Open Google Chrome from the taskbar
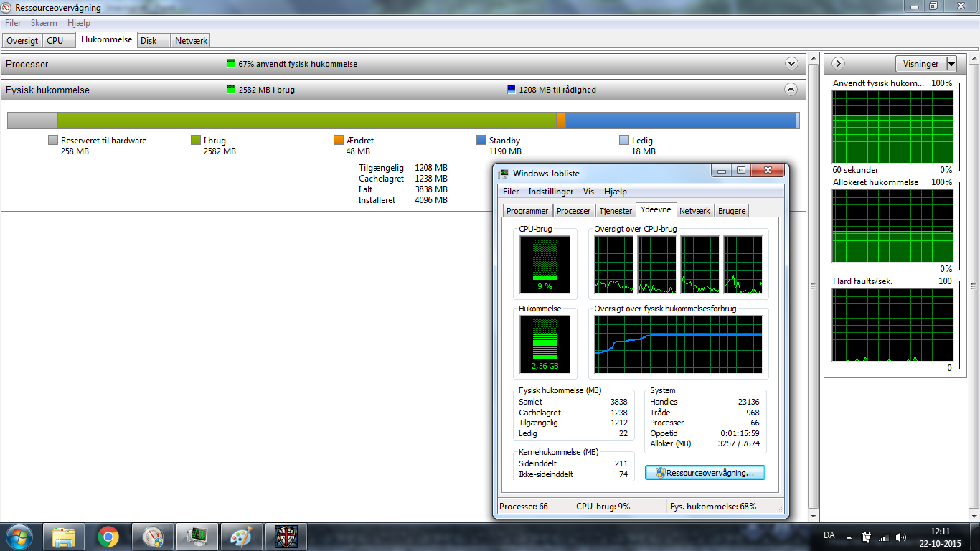 [108, 537]
